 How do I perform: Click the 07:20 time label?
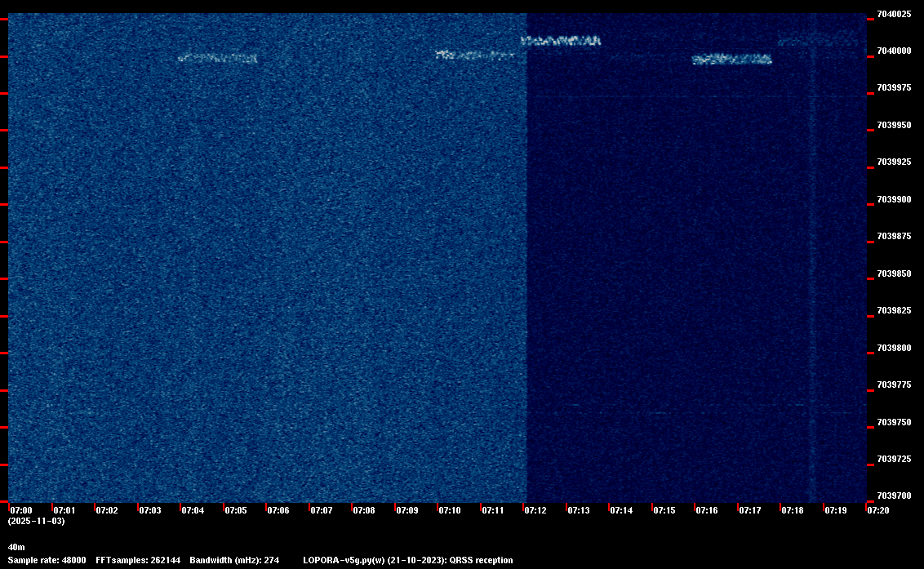point(878,510)
